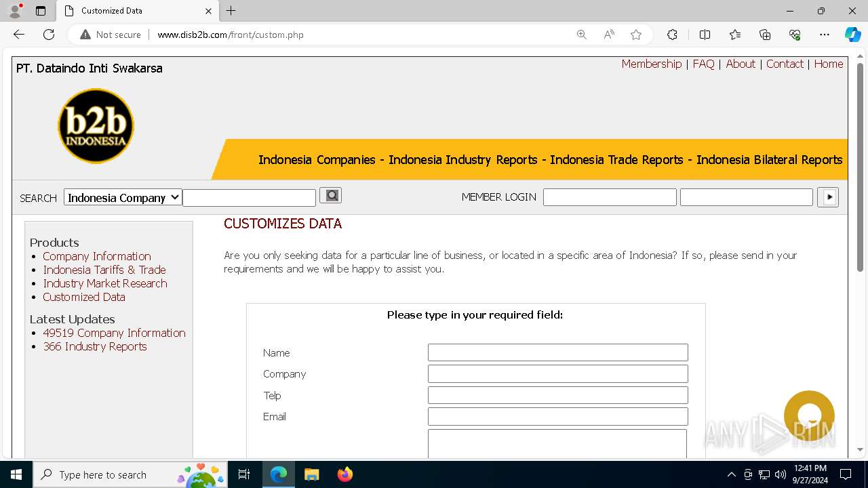Click the page vertical scrollbar thumb
The width and height of the screenshot is (868, 488).
tap(860, 167)
